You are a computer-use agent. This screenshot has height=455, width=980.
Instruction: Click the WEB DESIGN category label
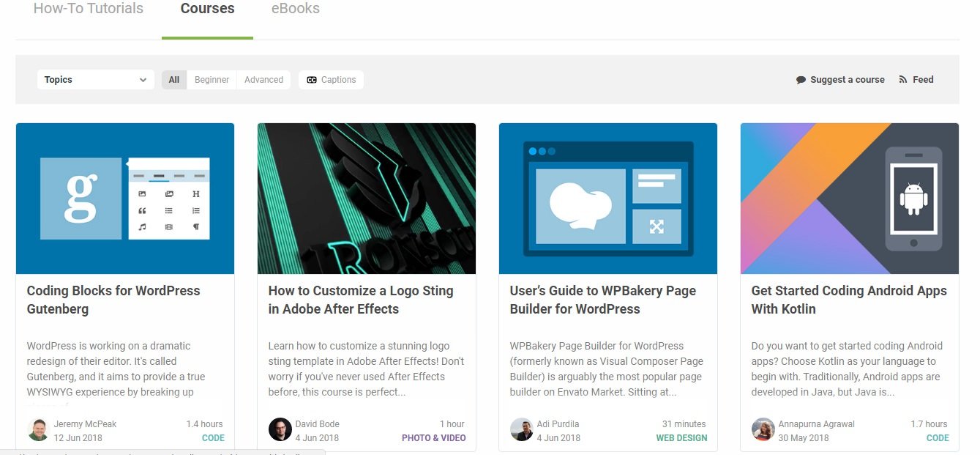[x=682, y=438]
